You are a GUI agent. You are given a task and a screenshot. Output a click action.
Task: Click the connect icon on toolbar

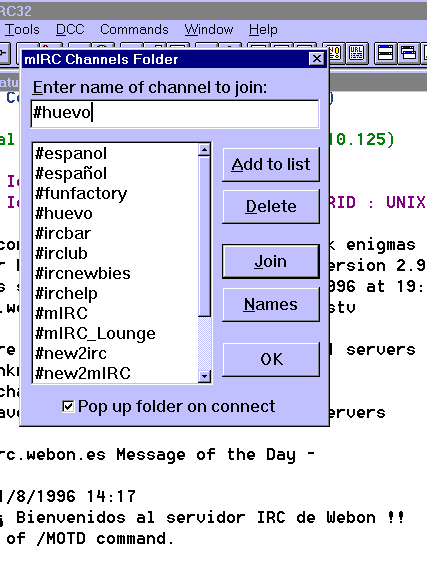tap(4, 54)
